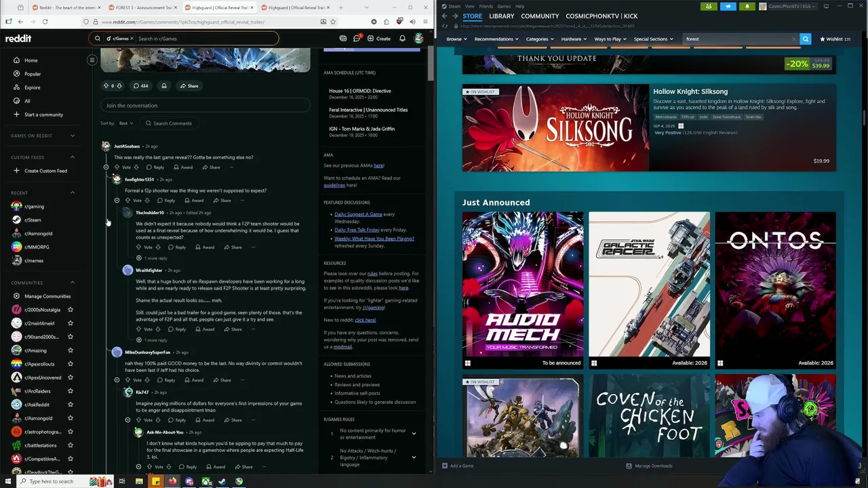
Task: Open Steam from the Windows taskbar
Action: pyautogui.click(x=222, y=481)
